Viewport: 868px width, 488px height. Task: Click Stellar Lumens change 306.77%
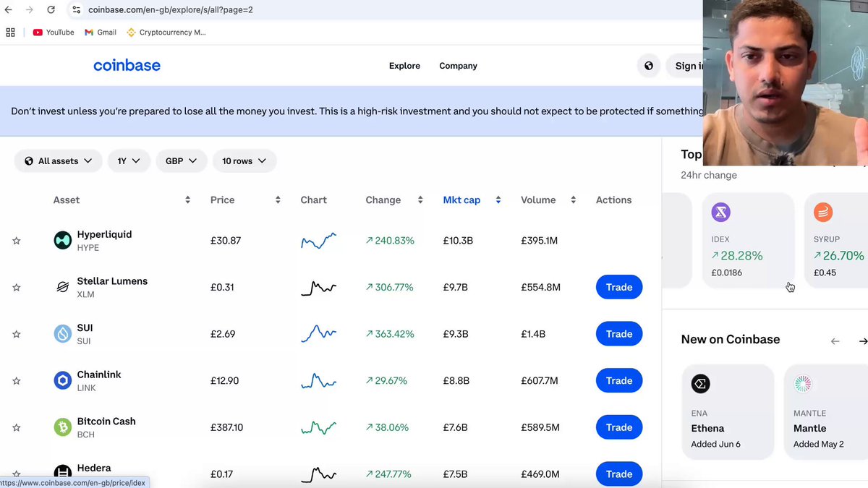pos(390,287)
